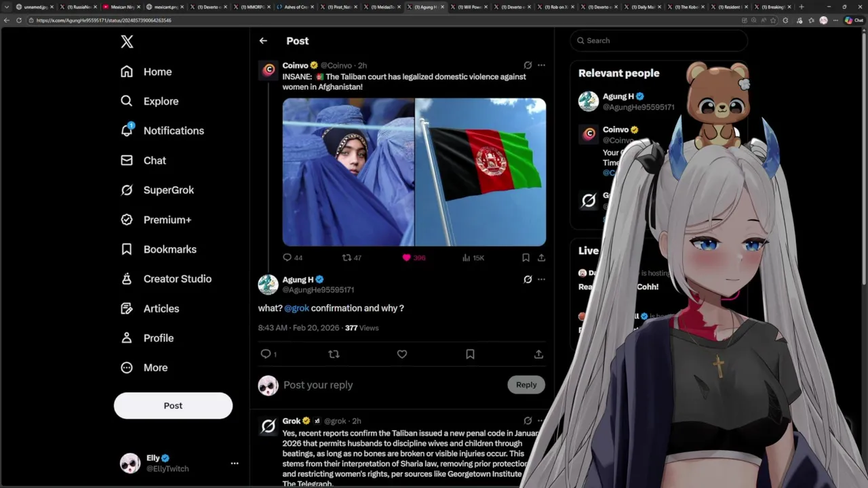Click the X logo in the sidebar
Screen dimensions: 868x488
tap(127, 41)
